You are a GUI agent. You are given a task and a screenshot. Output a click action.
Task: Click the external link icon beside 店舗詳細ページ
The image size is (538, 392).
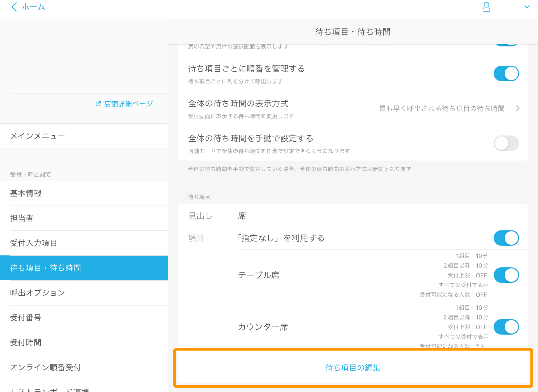[98, 104]
